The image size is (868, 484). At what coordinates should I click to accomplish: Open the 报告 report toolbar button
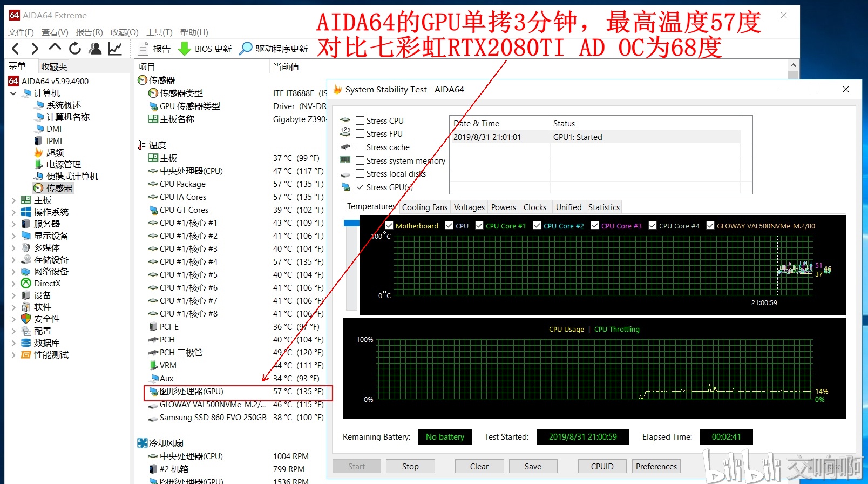click(x=154, y=49)
